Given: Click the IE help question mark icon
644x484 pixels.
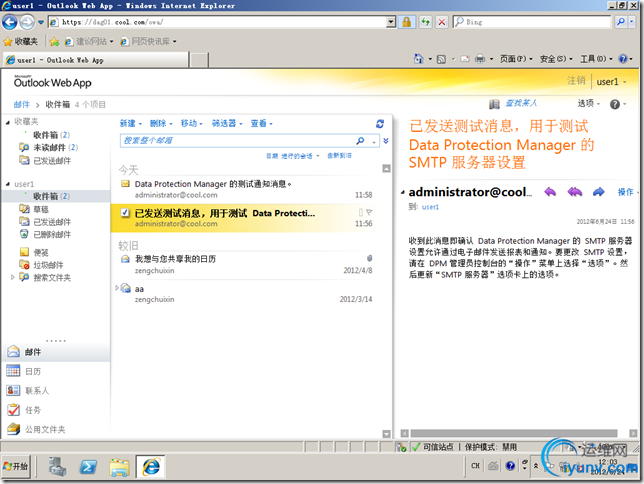Looking at the screenshot, I should pos(623,59).
